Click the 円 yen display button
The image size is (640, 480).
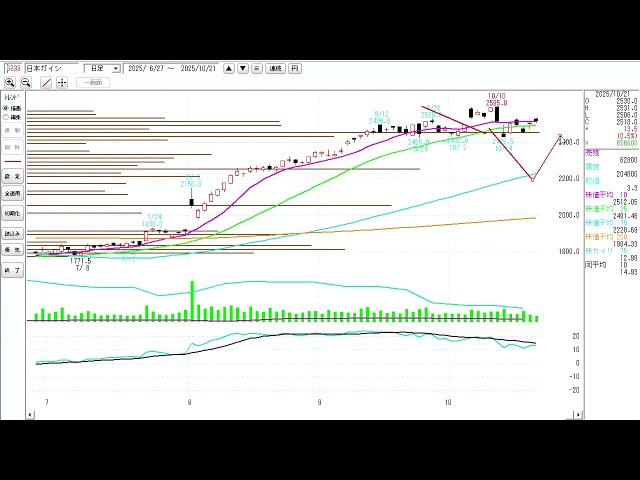click(294, 68)
